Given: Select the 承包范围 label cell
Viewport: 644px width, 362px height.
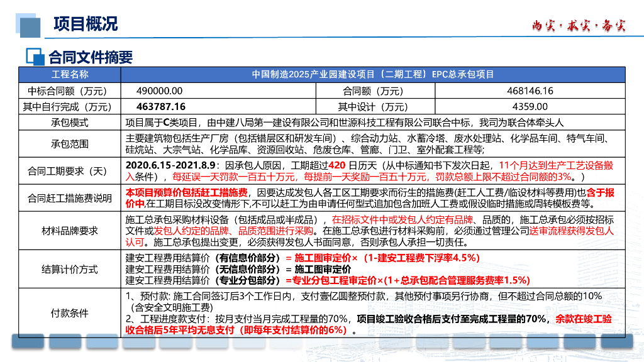Looking at the screenshot, I should click(x=70, y=144).
